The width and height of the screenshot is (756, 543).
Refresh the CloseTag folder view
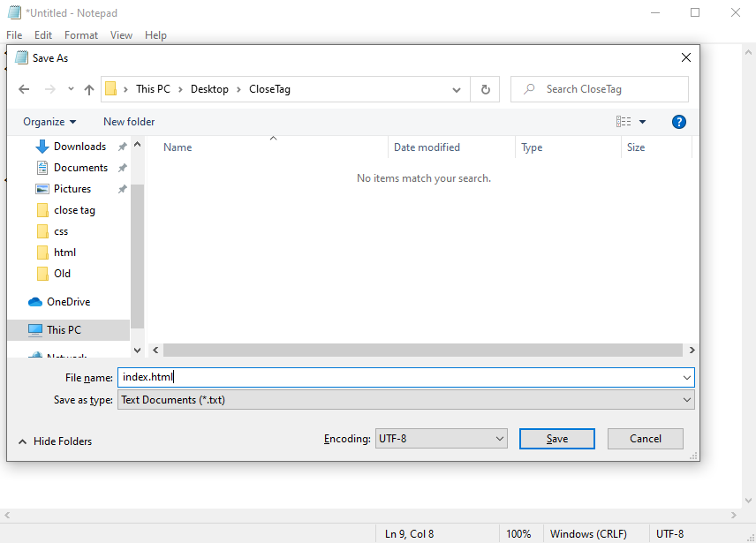point(485,89)
